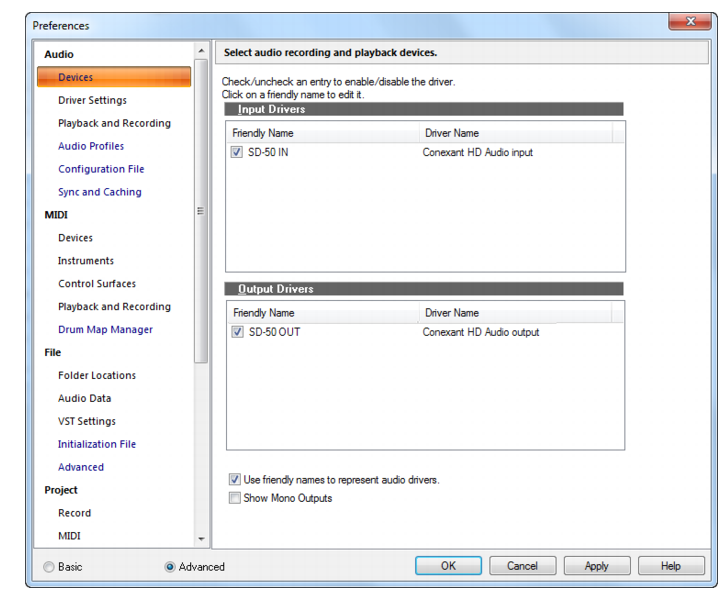Click the OK button

[x=448, y=566]
